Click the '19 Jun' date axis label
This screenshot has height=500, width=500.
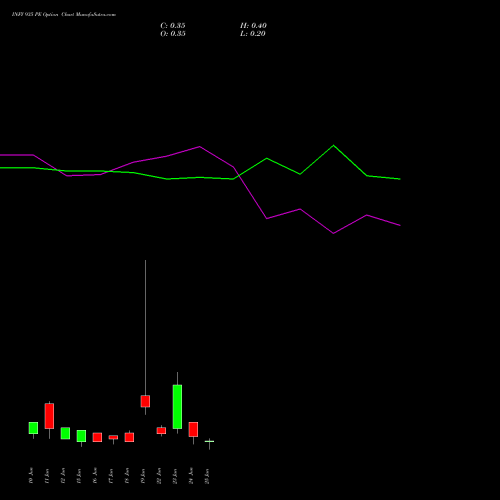point(143,476)
